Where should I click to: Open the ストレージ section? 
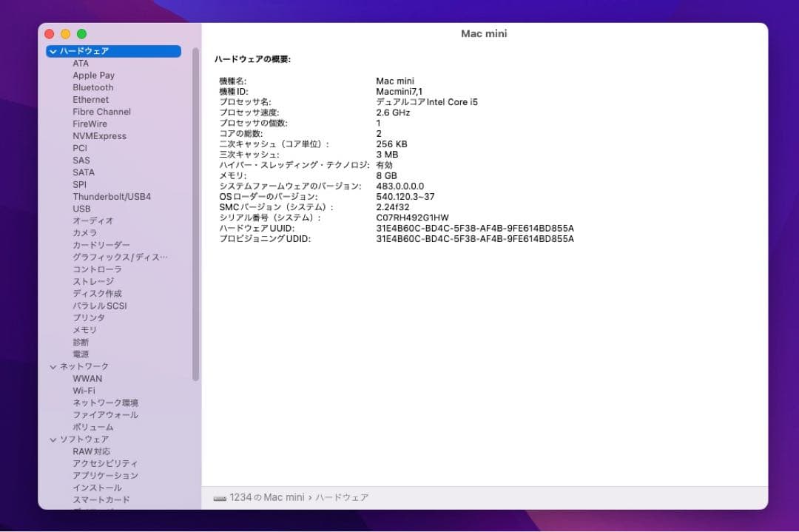pyautogui.click(x=93, y=281)
